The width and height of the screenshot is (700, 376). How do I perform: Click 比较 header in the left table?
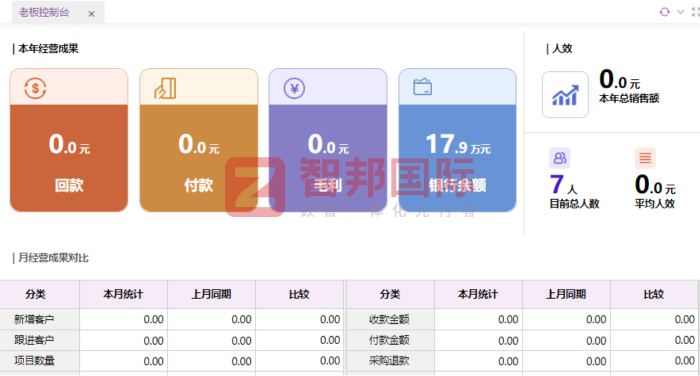tap(299, 294)
